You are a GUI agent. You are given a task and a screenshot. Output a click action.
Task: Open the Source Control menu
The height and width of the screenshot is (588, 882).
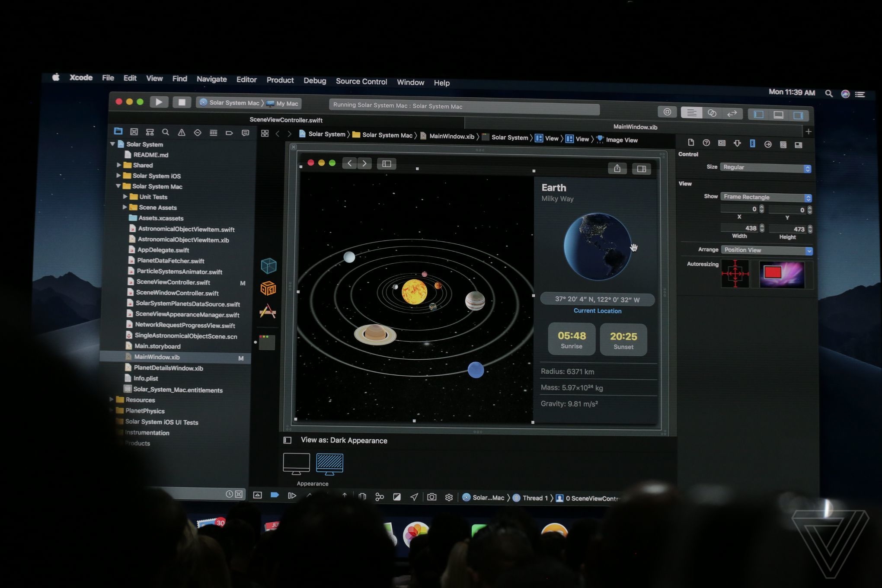point(361,81)
